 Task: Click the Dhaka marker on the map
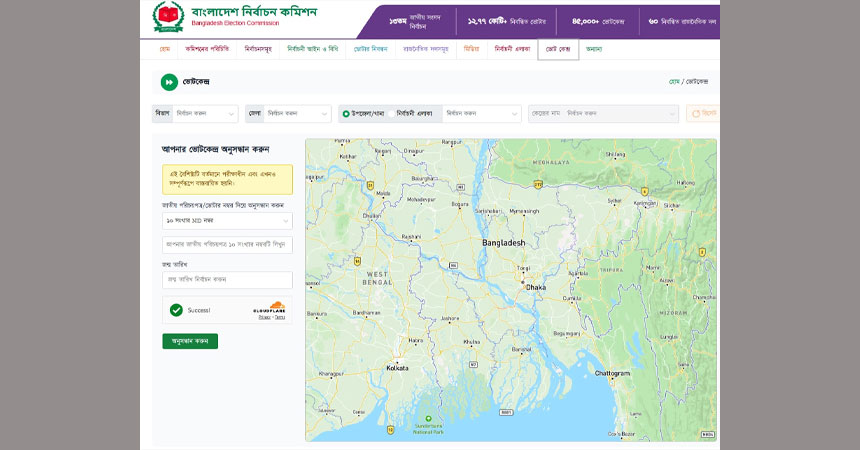522,285
